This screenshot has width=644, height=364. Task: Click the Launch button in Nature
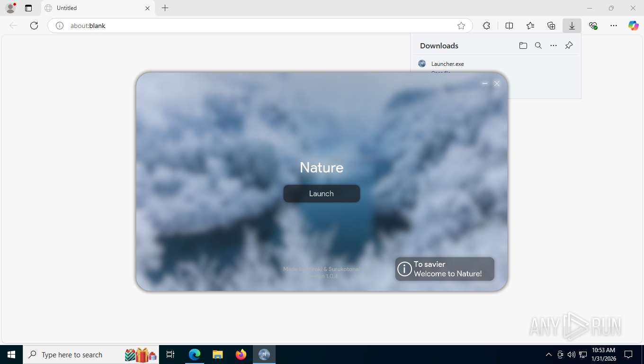click(322, 193)
